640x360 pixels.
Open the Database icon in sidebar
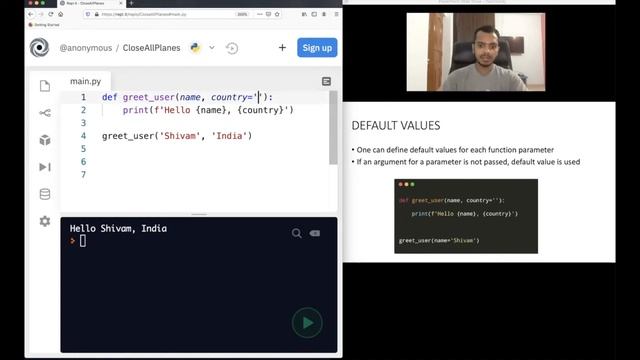coord(45,194)
